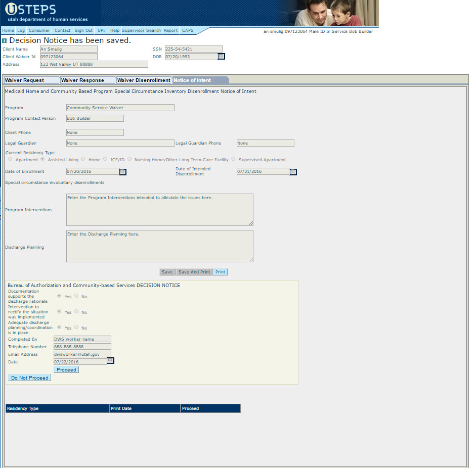Click the Date of Intended Disenrollment field
Screen dimensions: 476x468
263,171
